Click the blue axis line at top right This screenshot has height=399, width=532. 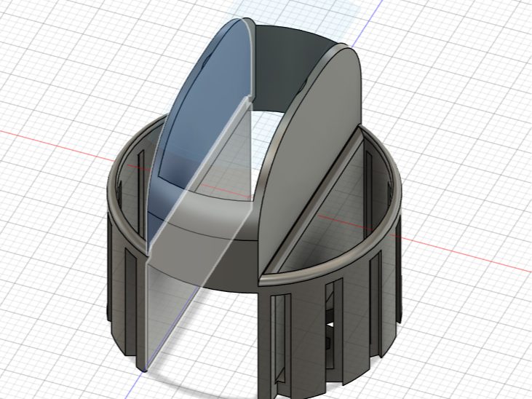click(x=367, y=23)
